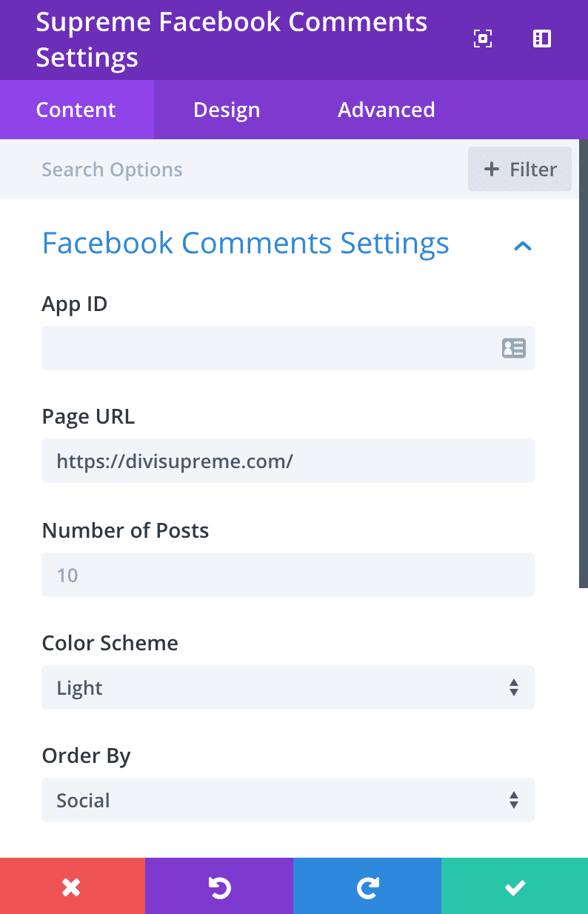Switch to the Design tab
Image resolution: width=588 pixels, height=914 pixels.
coord(227,110)
